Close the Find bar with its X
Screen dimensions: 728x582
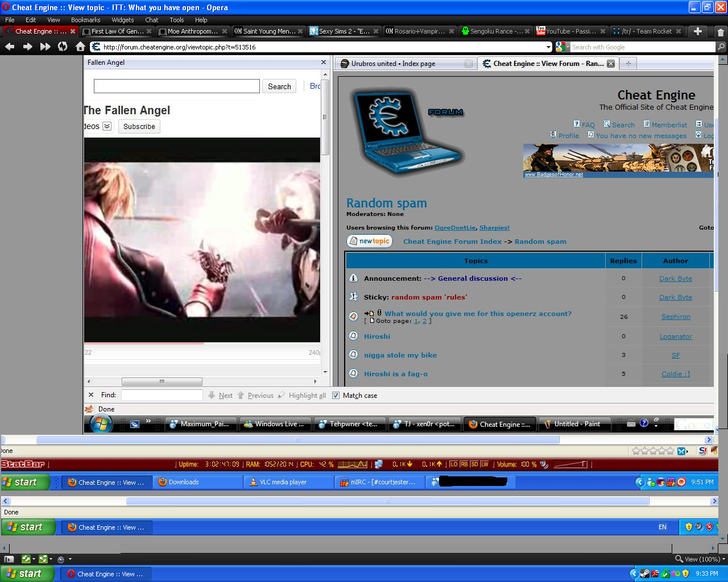pos(91,395)
